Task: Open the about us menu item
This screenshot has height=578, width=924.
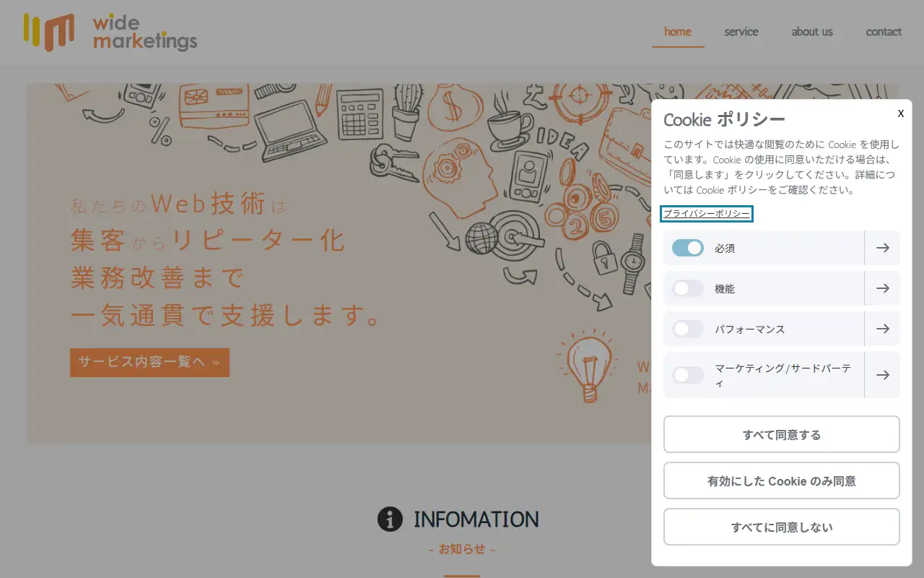Action: 812,32
